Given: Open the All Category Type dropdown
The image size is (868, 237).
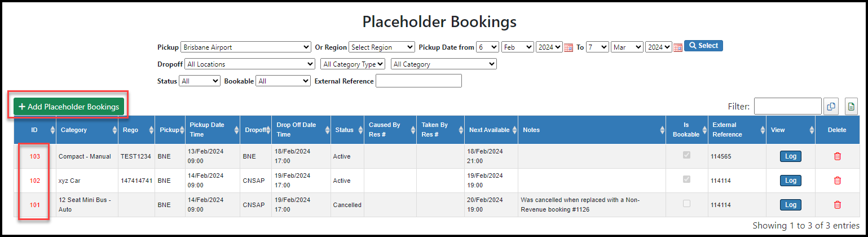Looking at the screenshot, I should pyautogui.click(x=353, y=64).
